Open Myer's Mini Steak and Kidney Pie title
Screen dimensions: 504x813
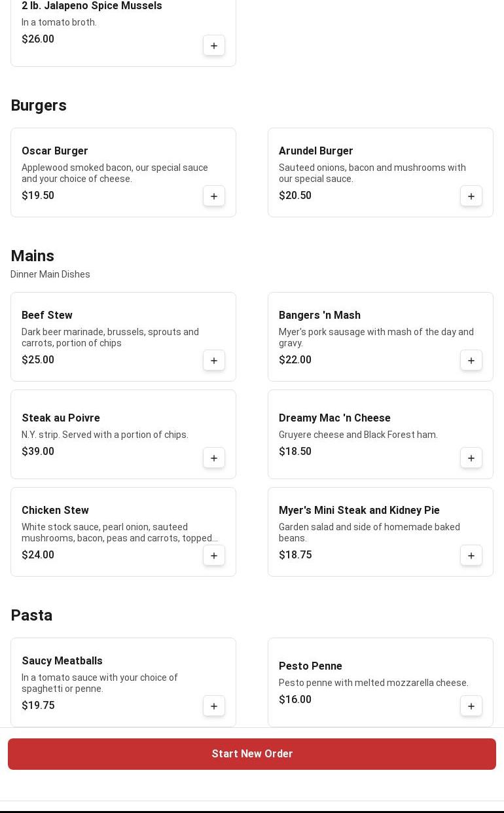click(x=359, y=511)
